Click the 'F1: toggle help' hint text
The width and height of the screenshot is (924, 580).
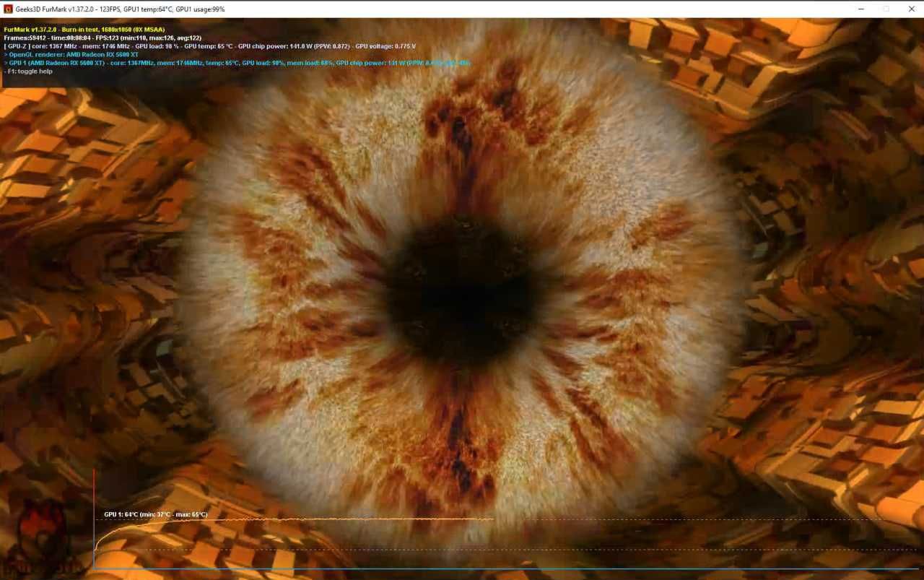28,72
